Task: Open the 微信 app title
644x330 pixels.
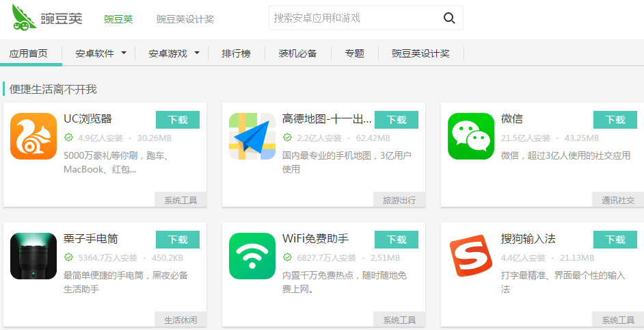Action: (512, 119)
